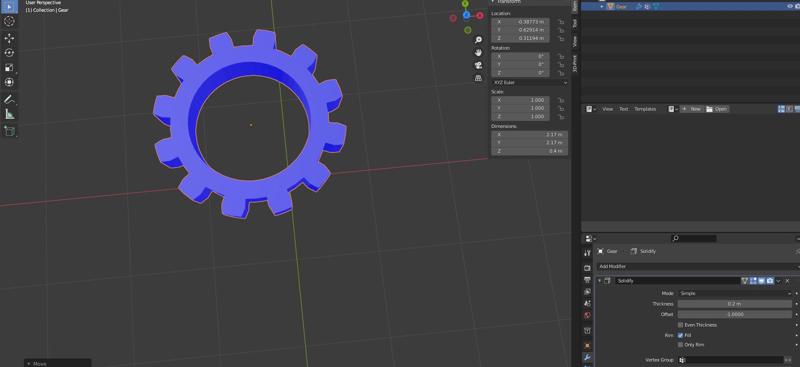Image resolution: width=800 pixels, height=367 pixels.
Task: Open the Templates menu in text editor
Action: (x=645, y=109)
